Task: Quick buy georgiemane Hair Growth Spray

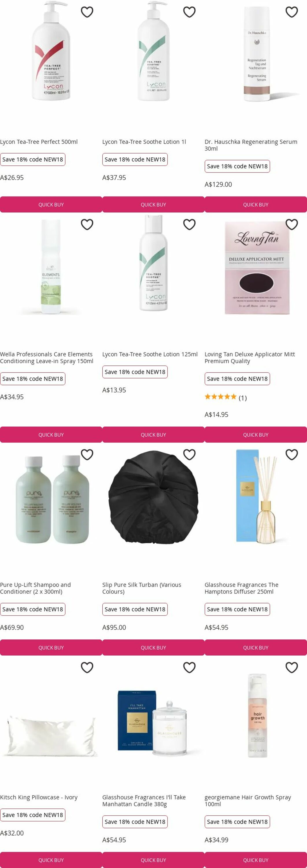Action: pyautogui.click(x=256, y=860)
